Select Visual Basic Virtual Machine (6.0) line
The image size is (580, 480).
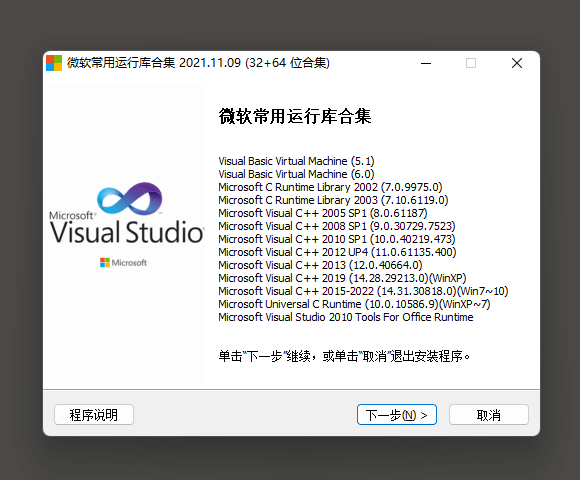pyautogui.click(x=296, y=174)
